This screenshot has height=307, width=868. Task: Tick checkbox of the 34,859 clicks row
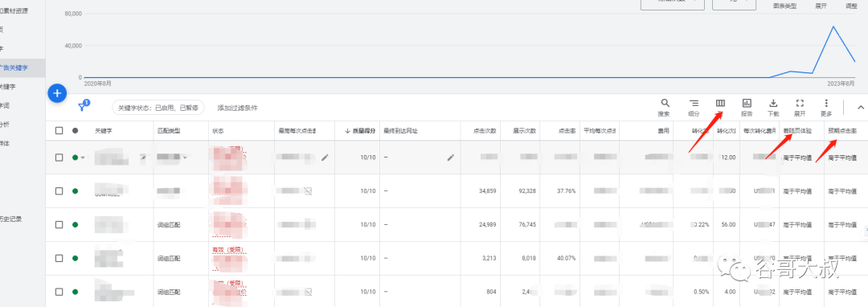tap(59, 190)
